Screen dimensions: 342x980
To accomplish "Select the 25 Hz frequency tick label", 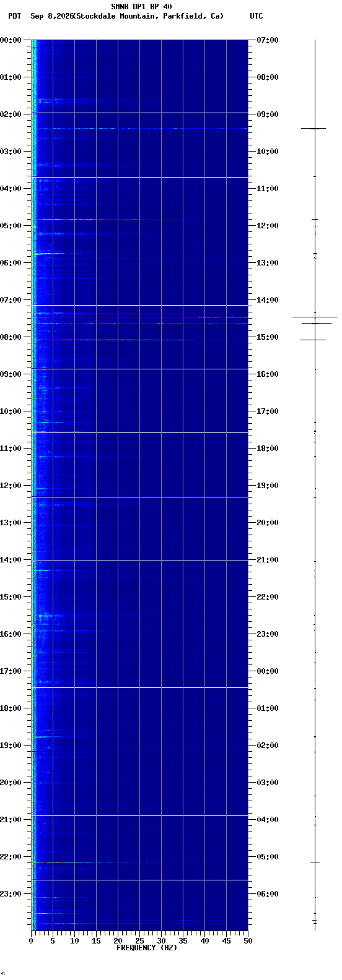I will pyautogui.click(x=139, y=941).
